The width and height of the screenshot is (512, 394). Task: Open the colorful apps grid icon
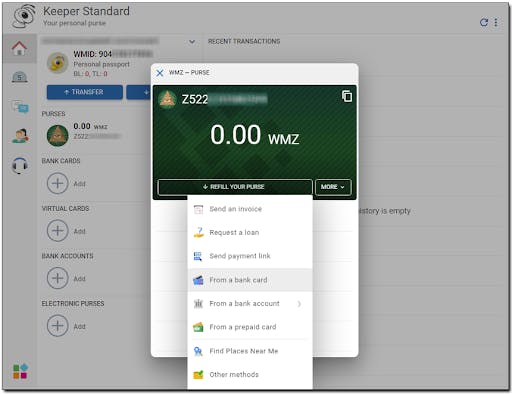point(20,371)
